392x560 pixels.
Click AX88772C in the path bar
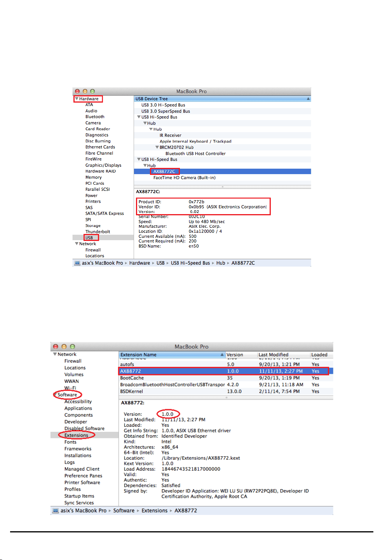[243, 263]
